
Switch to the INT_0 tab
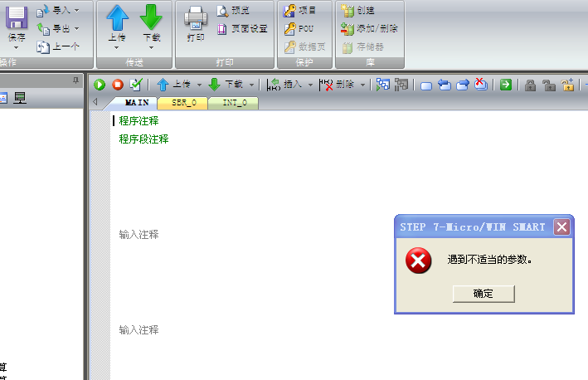[235, 103]
